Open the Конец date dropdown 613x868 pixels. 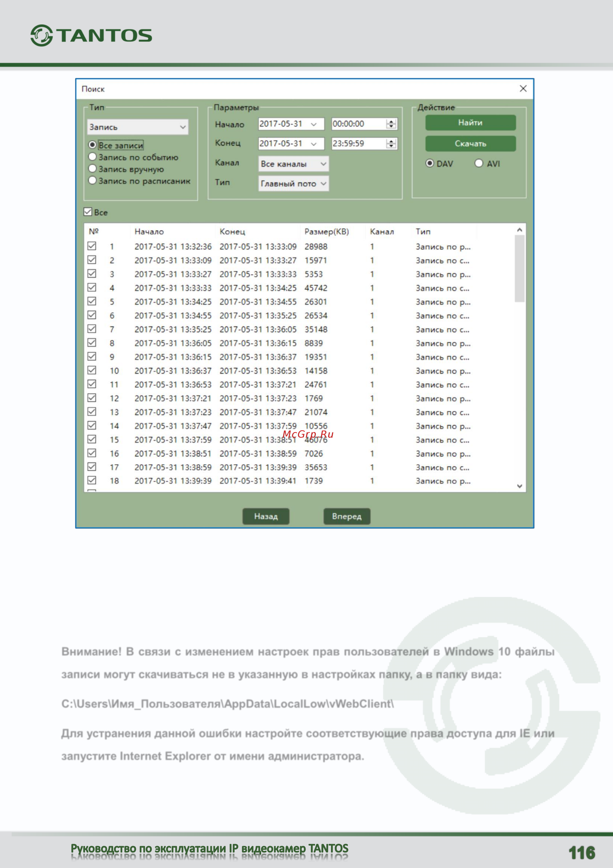(314, 144)
